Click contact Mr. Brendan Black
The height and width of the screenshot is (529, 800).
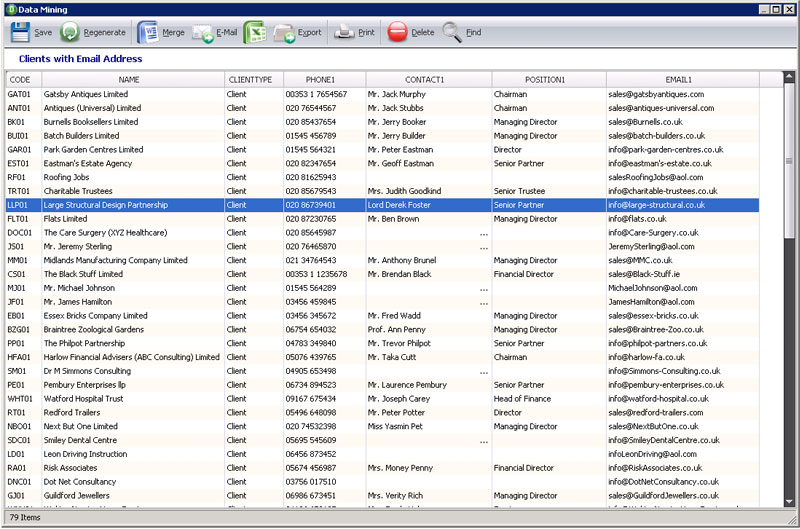pos(399,274)
